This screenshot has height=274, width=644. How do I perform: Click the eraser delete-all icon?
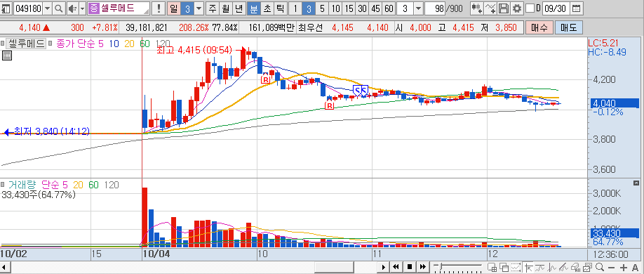[575, 268]
